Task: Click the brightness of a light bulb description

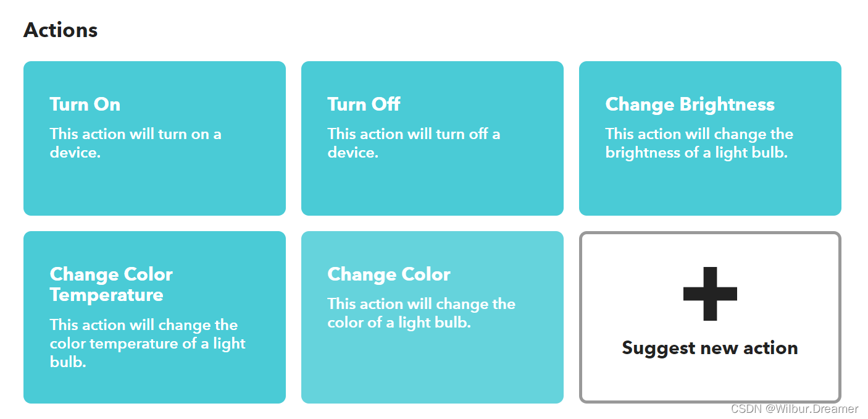Action: coord(699,143)
